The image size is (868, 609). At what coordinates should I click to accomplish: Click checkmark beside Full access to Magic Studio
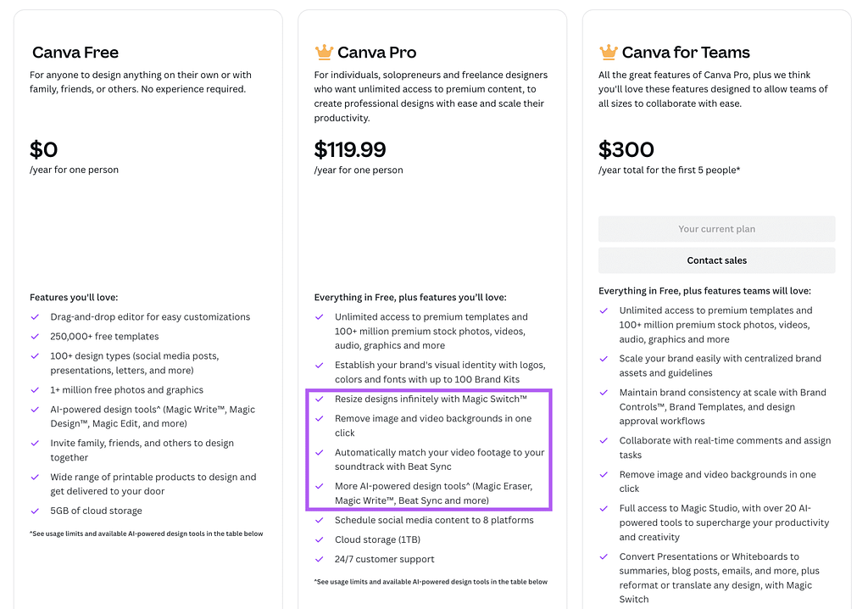pyautogui.click(x=604, y=509)
